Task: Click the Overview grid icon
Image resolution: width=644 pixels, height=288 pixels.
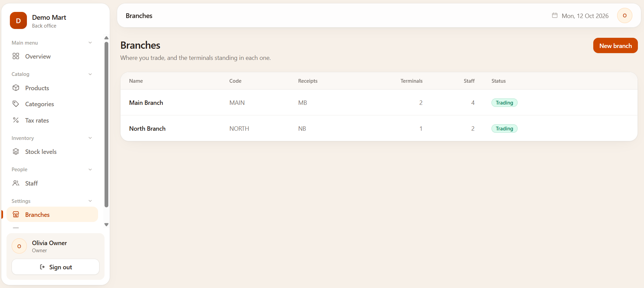Action: click(16, 56)
